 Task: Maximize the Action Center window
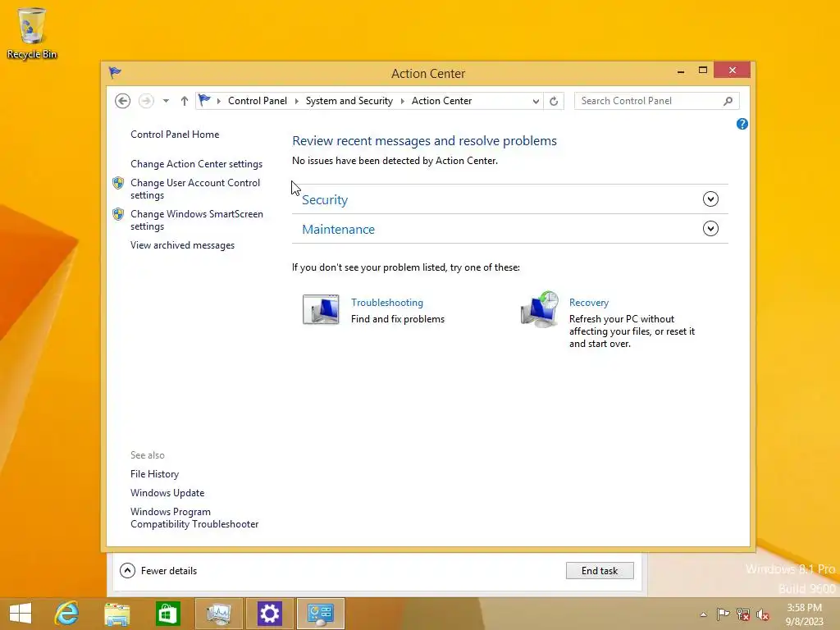[703, 71]
